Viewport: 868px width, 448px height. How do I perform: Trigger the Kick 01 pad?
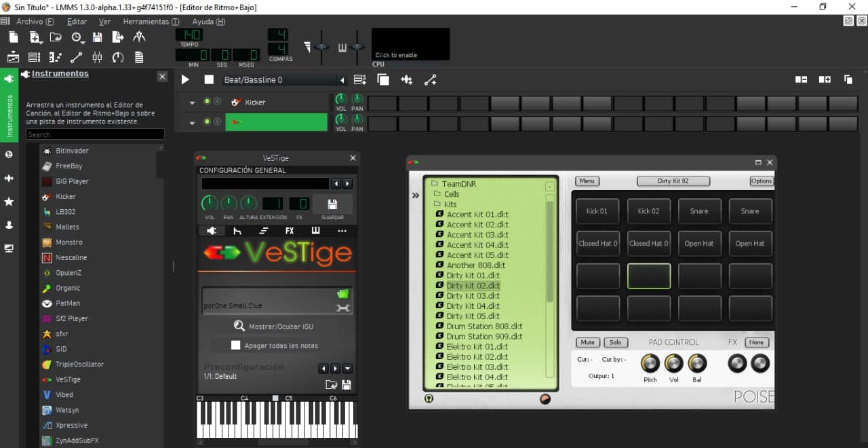597,211
